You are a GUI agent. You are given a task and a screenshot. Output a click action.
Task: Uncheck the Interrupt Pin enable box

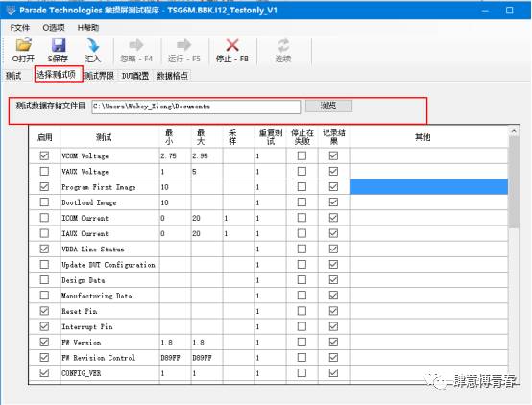(44, 326)
